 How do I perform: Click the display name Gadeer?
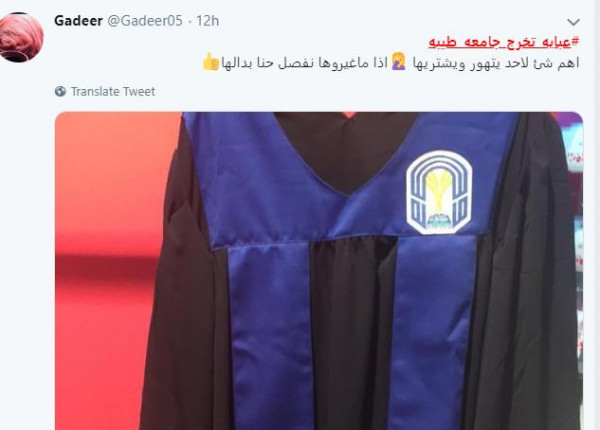pyautogui.click(x=78, y=21)
